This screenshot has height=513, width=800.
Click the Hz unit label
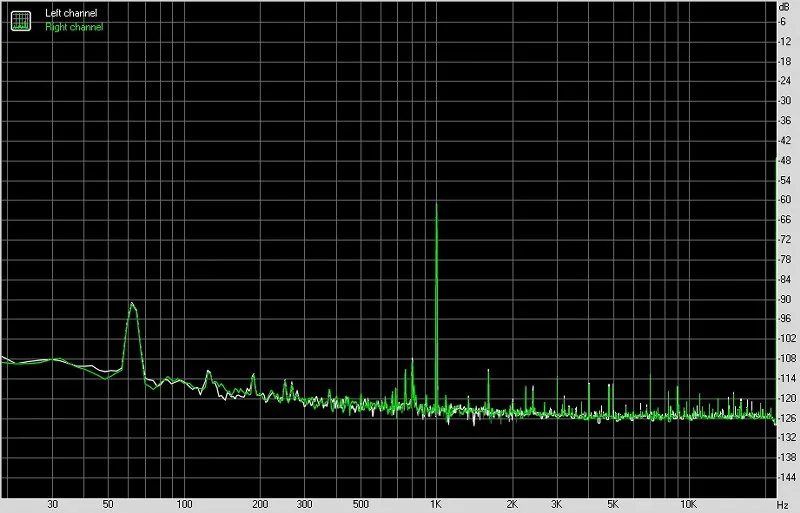point(783,505)
